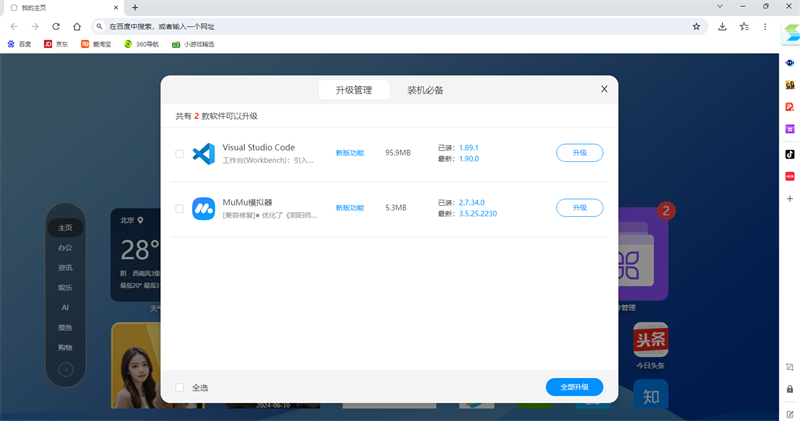The height and width of the screenshot is (421, 800).
Task: Open the 小游戏精选 bookmark
Action: click(x=193, y=44)
